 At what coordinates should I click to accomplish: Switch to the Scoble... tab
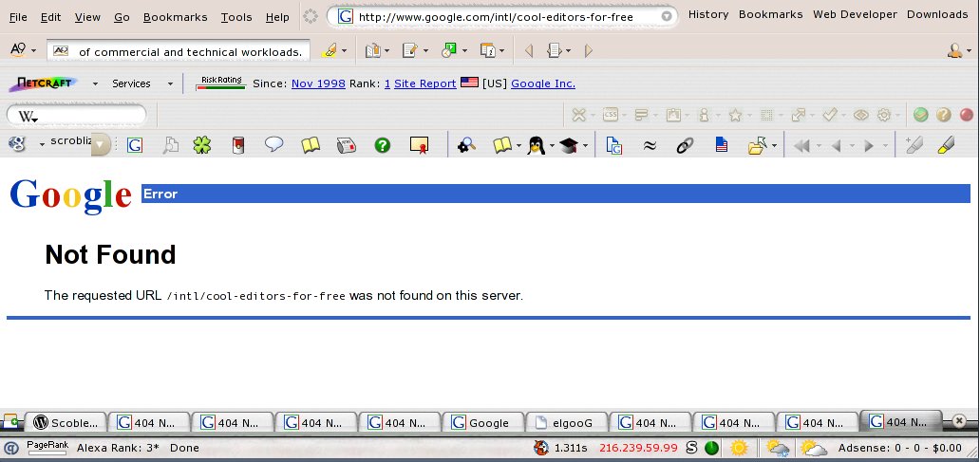(x=66, y=423)
